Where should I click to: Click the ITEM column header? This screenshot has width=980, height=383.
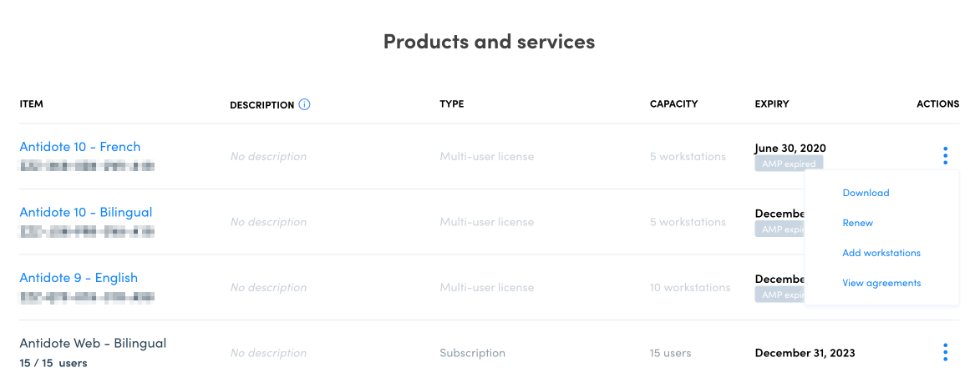[x=31, y=104]
